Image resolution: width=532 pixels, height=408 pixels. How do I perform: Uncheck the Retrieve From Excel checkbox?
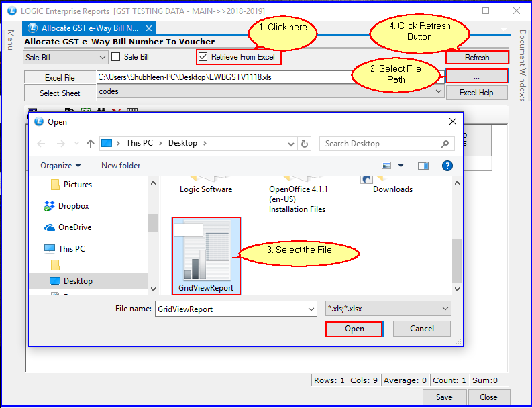[203, 57]
